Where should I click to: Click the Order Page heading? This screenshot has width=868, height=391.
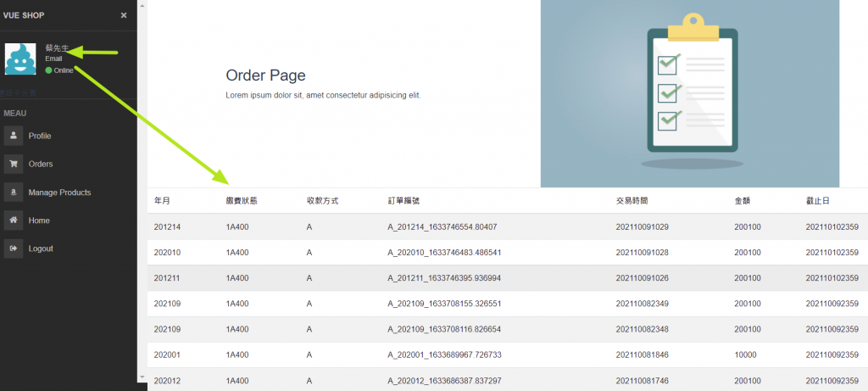[x=265, y=75]
